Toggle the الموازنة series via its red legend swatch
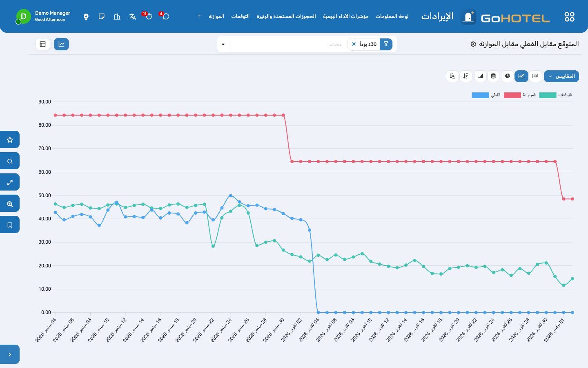This screenshot has height=368, width=588. [512, 95]
